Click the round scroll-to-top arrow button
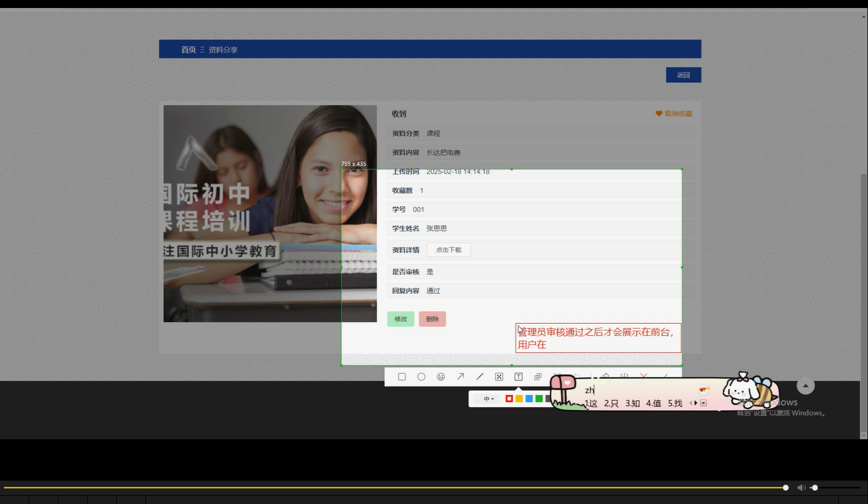 pyautogui.click(x=806, y=386)
